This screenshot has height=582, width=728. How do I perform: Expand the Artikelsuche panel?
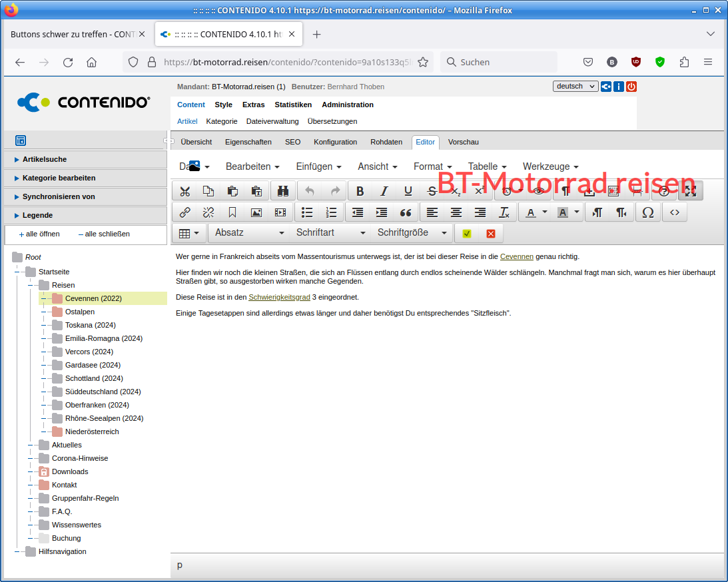point(45,159)
